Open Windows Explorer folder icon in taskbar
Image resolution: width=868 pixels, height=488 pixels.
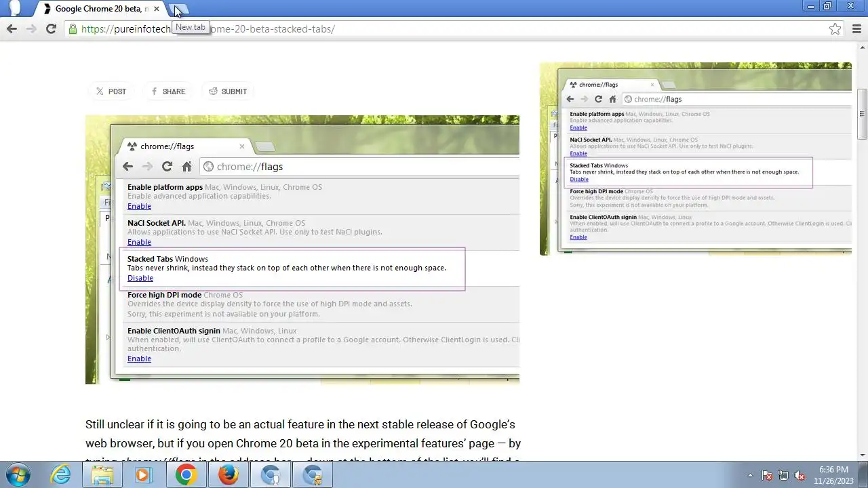point(102,475)
